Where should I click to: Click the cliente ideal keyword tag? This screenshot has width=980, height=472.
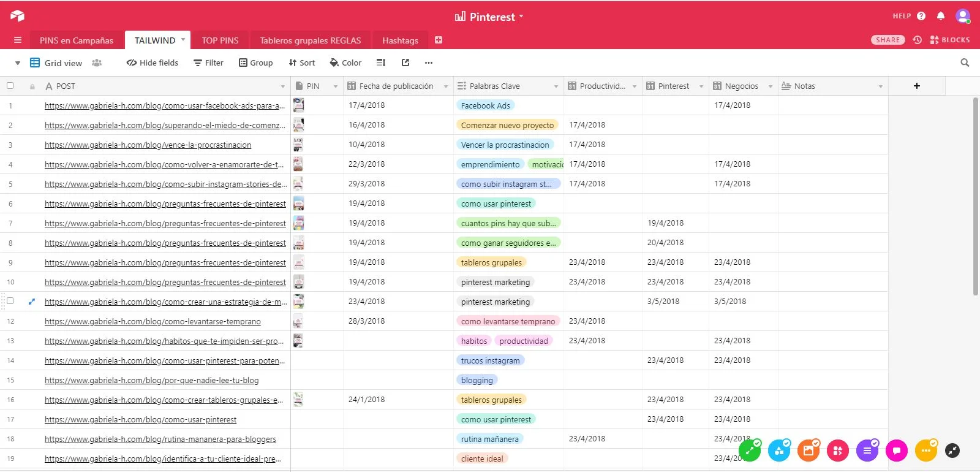[x=482, y=459]
